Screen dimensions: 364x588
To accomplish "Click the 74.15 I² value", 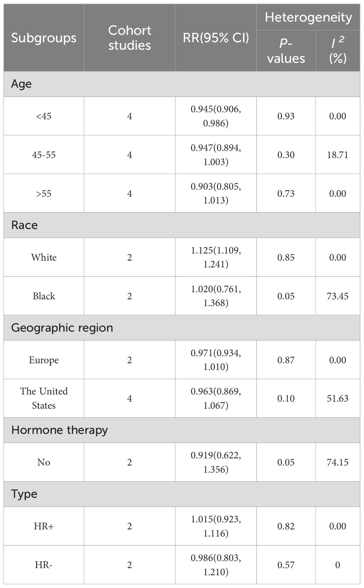I will 337,462.
